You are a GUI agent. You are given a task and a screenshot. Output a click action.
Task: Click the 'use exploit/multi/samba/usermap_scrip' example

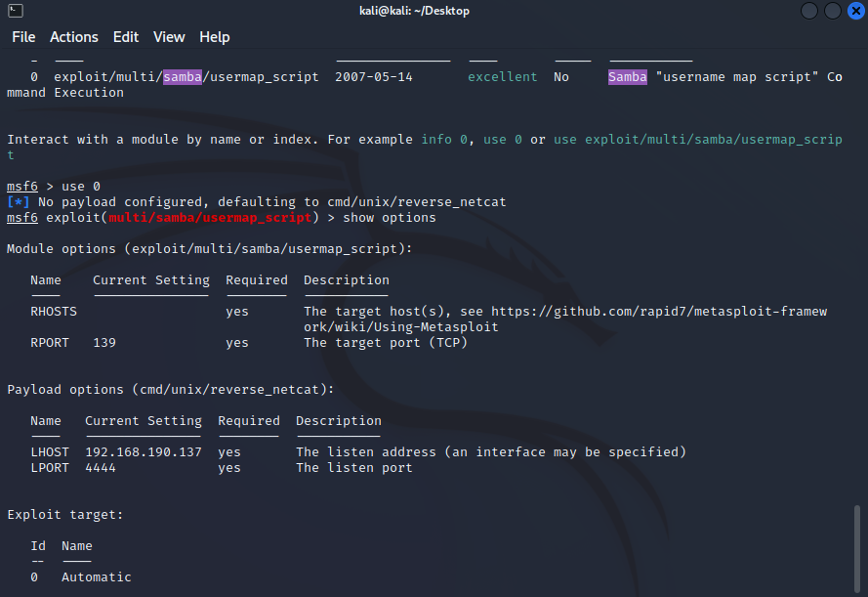[698, 140]
